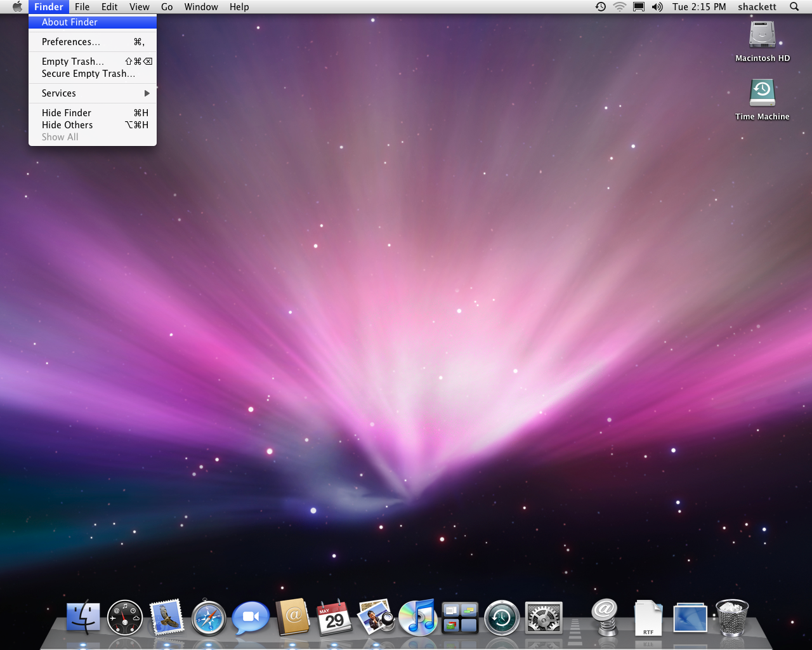The height and width of the screenshot is (650, 812).
Task: Open the Apple menu
Action: click(x=17, y=7)
